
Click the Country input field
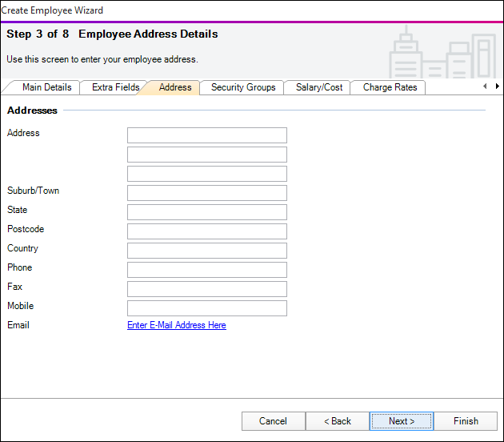click(x=206, y=251)
